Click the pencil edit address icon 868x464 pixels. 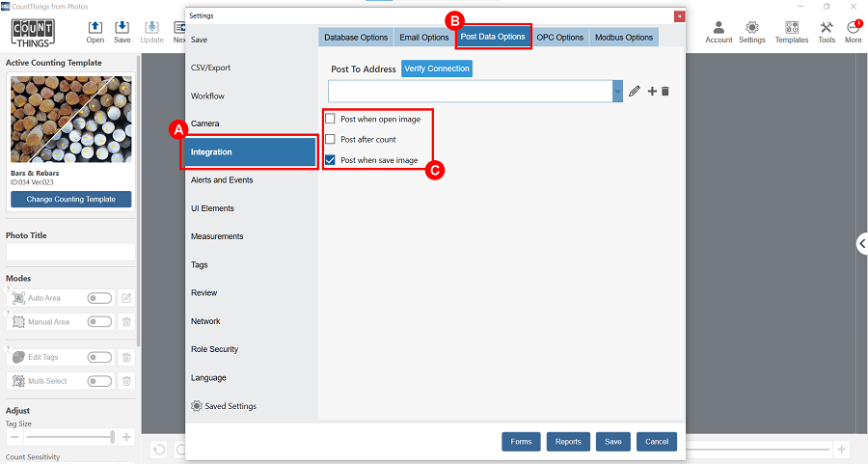[x=634, y=91]
